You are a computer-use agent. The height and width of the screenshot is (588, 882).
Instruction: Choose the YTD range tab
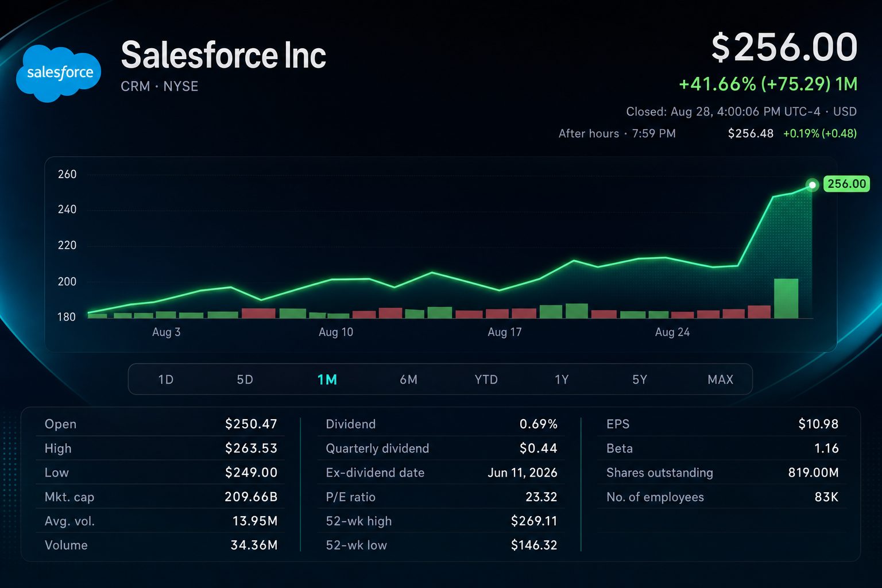pos(486,380)
